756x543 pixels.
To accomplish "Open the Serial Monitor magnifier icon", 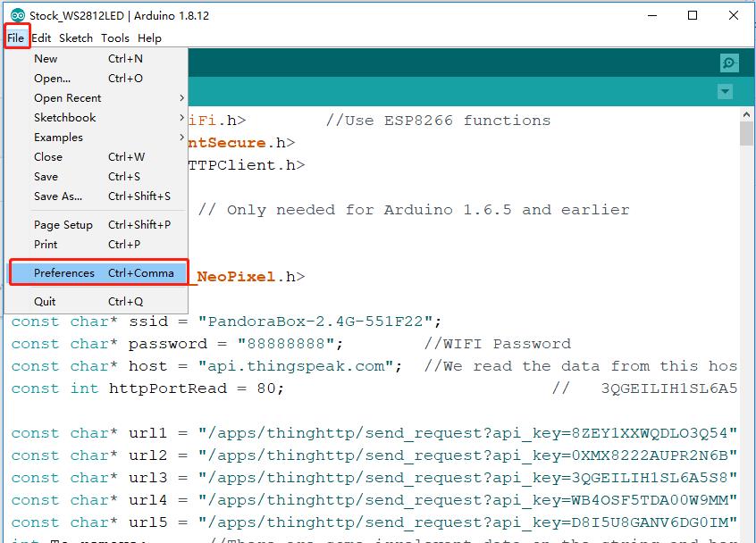I will (x=729, y=63).
